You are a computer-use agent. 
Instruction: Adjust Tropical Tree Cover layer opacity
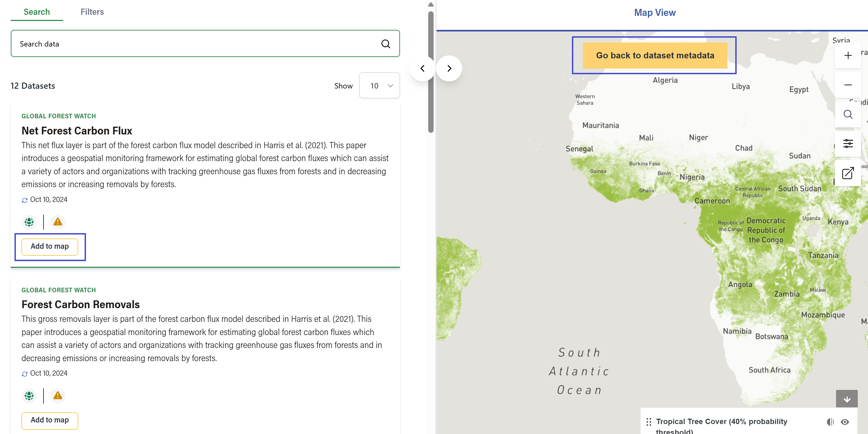830,422
